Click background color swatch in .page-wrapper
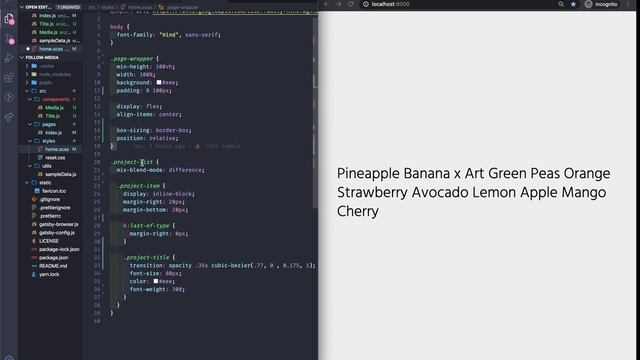Screen dimensions: 640x360 159,82
